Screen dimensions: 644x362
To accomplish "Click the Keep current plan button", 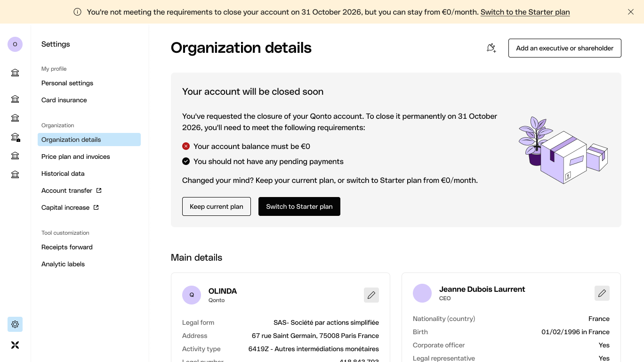I will (x=217, y=206).
